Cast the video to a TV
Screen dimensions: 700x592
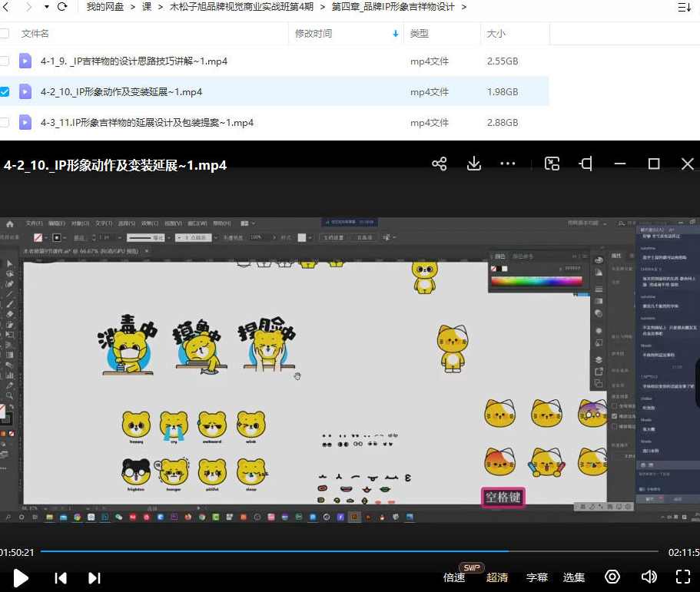586,164
